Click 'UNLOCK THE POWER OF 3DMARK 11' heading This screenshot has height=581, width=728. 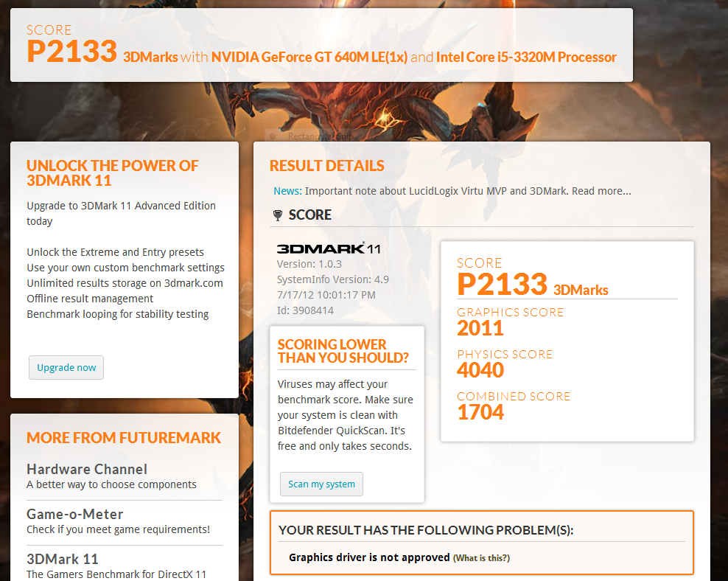pos(112,173)
